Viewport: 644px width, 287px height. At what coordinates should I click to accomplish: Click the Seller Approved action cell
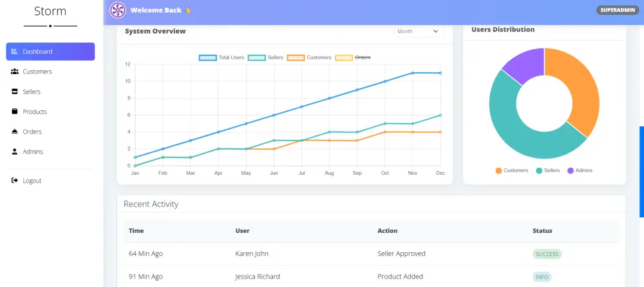click(x=401, y=253)
